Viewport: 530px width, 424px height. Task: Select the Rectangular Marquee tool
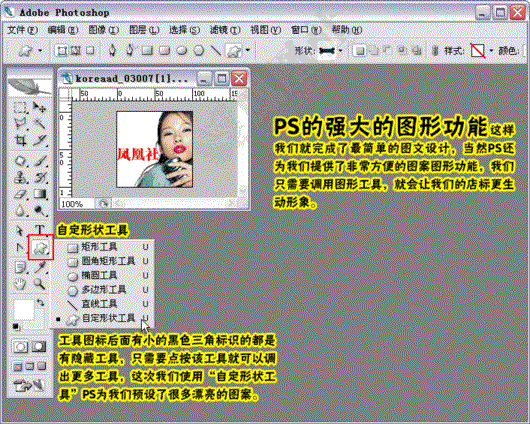(21, 108)
